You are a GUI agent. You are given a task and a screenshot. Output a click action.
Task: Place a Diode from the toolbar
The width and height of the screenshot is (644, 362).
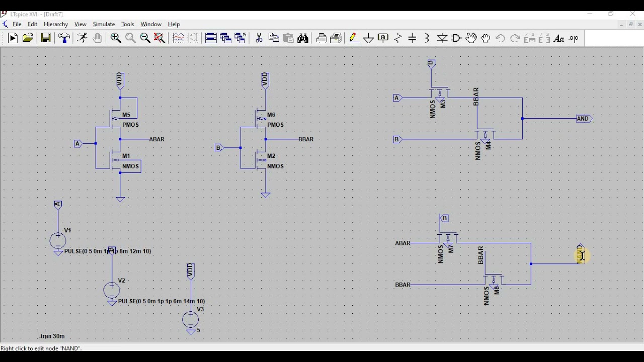click(442, 38)
